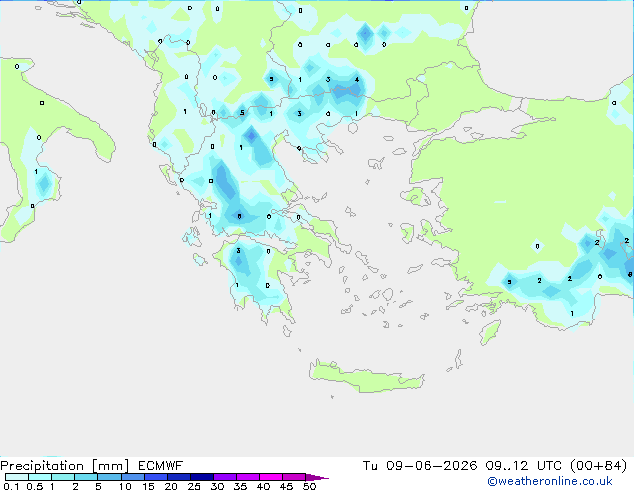The width and height of the screenshot is (634, 490).
Task: Click the '45' legend scale label
Action: tap(286, 486)
